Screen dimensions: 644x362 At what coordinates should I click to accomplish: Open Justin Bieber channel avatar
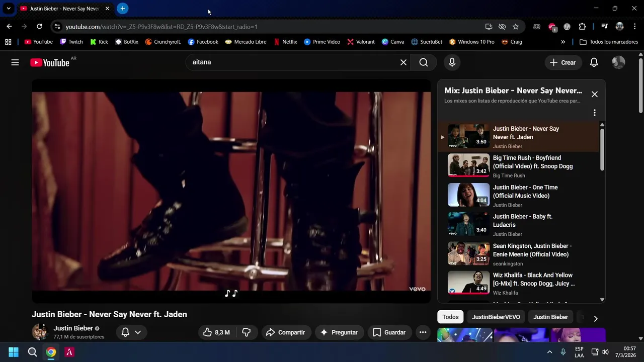click(x=40, y=332)
